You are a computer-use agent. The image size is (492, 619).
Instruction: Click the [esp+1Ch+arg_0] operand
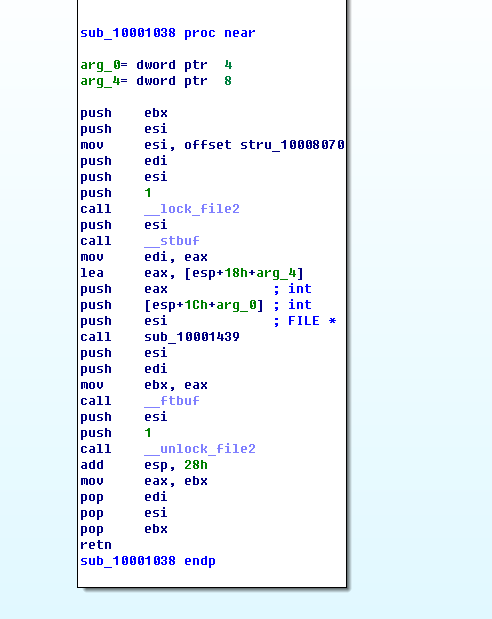click(204, 305)
